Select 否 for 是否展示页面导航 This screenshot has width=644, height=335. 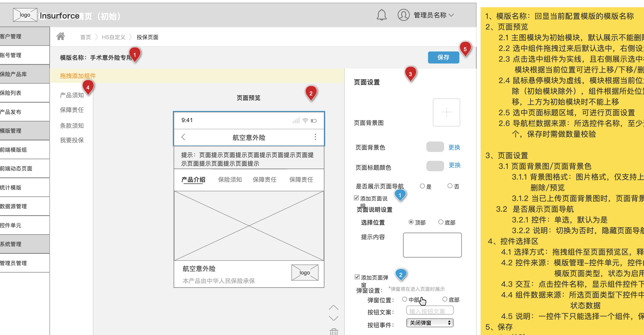tap(450, 186)
